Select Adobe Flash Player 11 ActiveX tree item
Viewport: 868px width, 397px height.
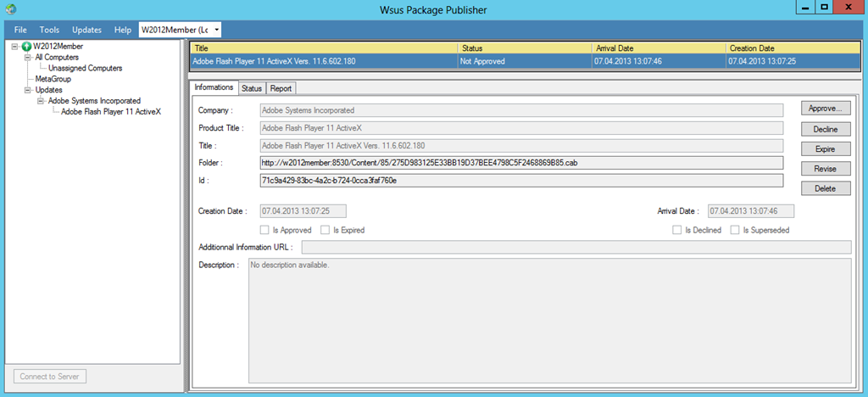111,112
